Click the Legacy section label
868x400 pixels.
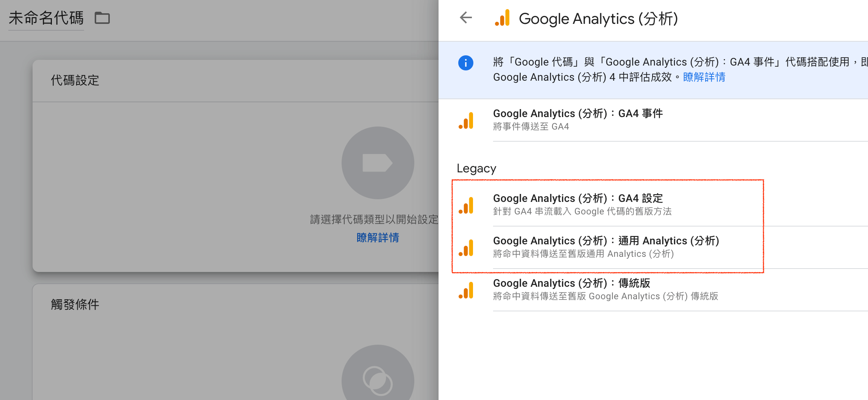point(476,168)
